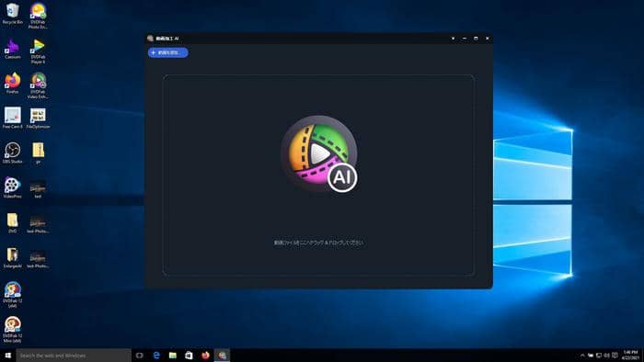The width and height of the screenshot is (644, 362).
Task: Select the zipped folder beside OBS Studio
Action: click(x=38, y=153)
